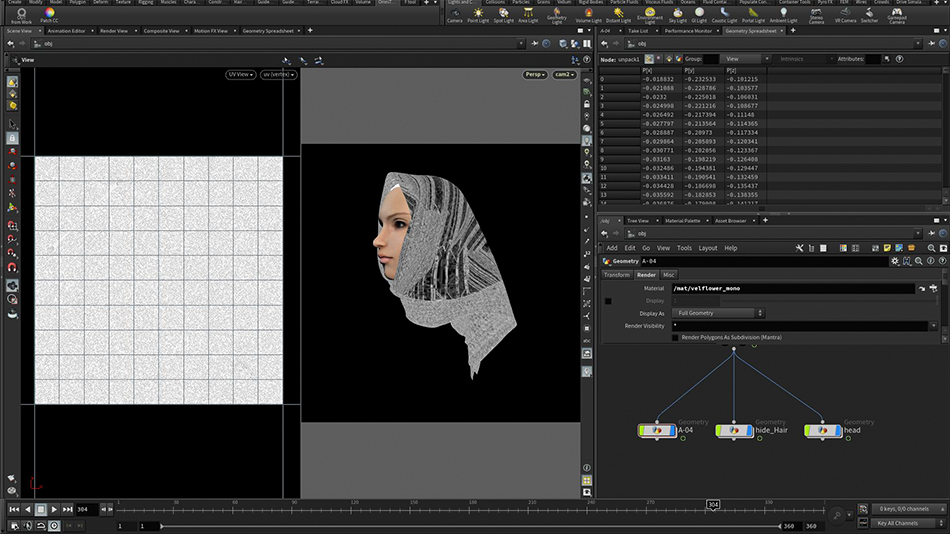This screenshot has width=950, height=534.
Task: Select the Spot Light shelf tool
Action: (504, 14)
